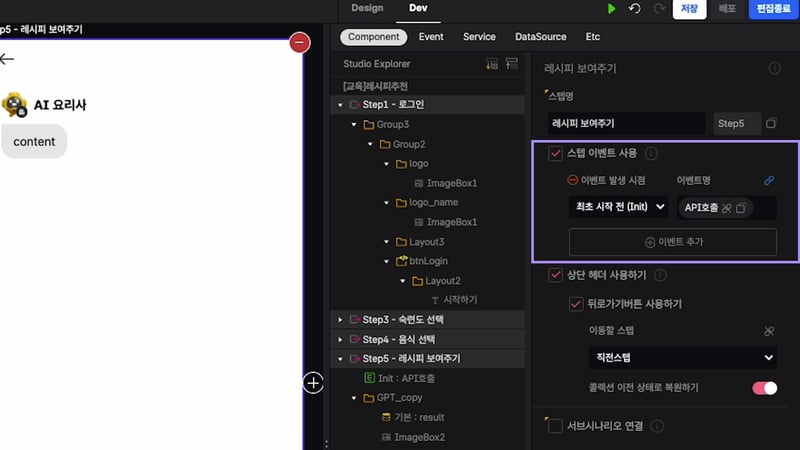Screen dimensions: 800x450
Task: Uncheck 스텝 이벤트 사용 checkbox
Action: coord(555,154)
